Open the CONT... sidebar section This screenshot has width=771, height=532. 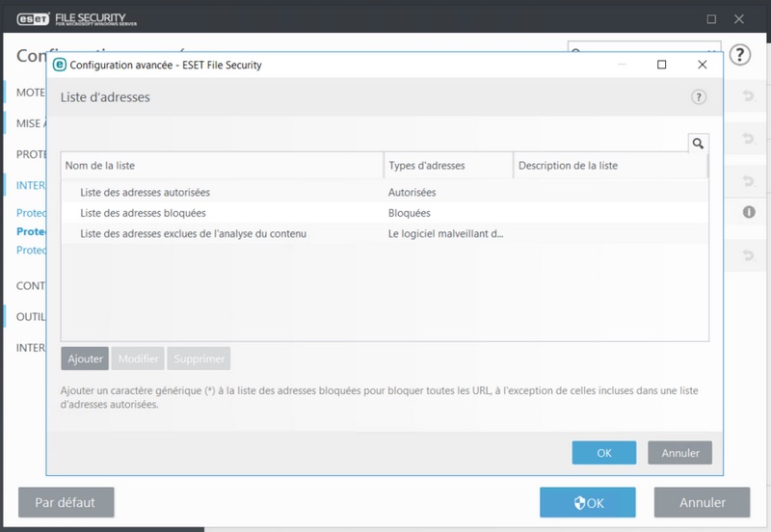pos(31,285)
